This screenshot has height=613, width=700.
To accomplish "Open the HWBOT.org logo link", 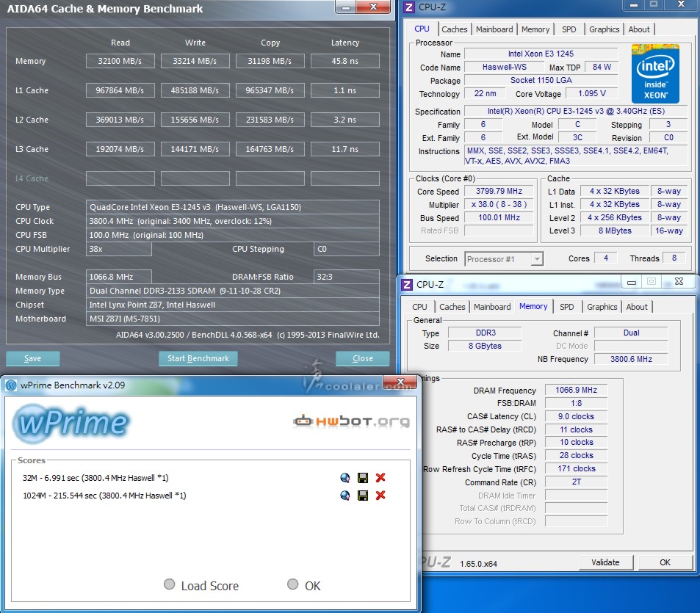I will pyautogui.click(x=351, y=421).
